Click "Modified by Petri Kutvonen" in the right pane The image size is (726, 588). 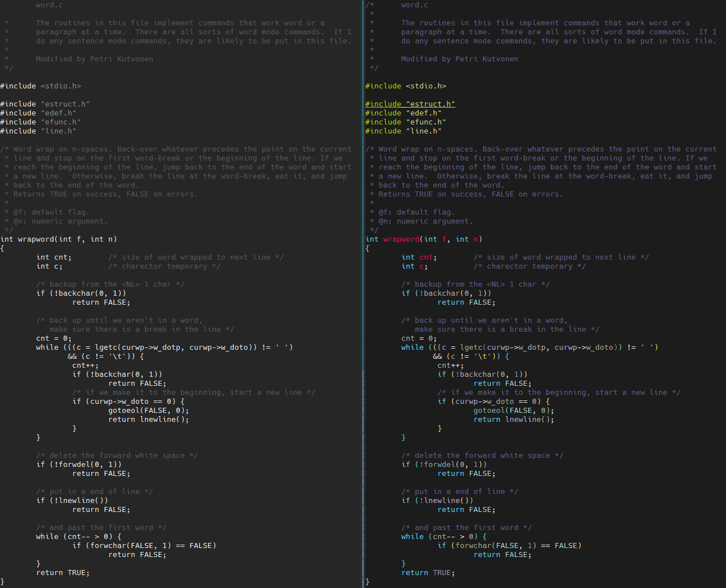tap(460, 59)
